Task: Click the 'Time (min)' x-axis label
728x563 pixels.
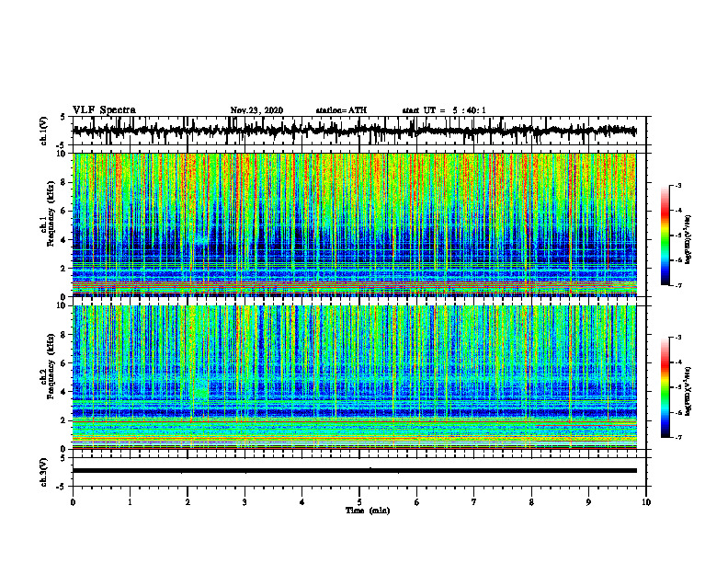Action: pos(368,510)
